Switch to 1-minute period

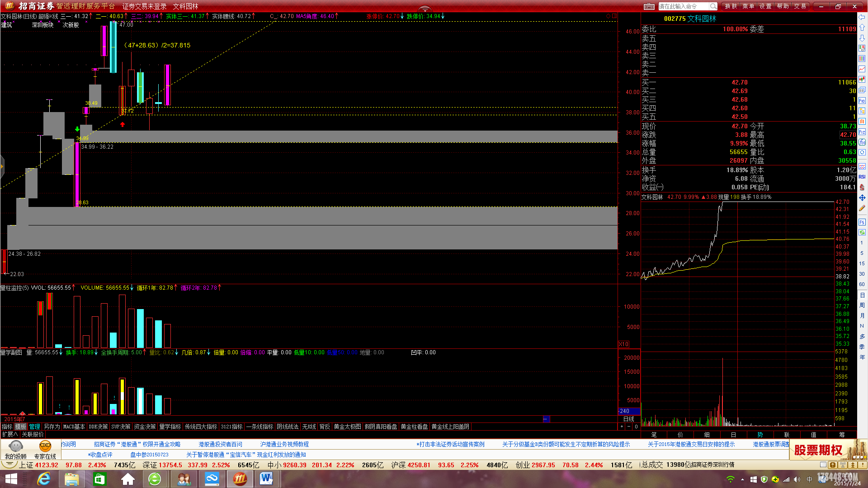(862, 243)
